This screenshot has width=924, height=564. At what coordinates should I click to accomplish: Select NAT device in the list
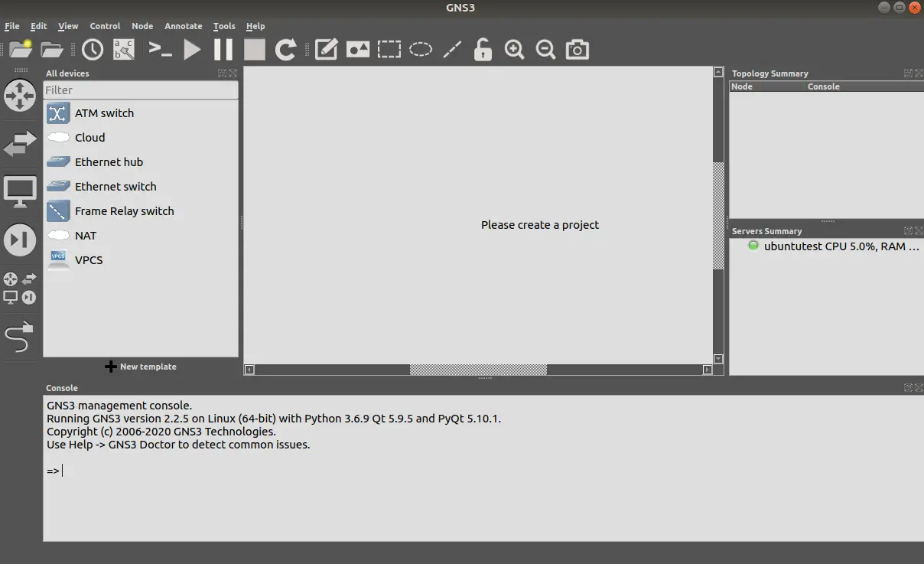141,236
